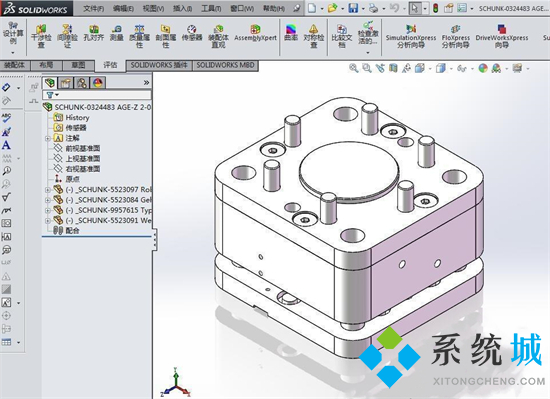
Task: Save the assembly with the floppy icon
Action: [x=353, y=8]
